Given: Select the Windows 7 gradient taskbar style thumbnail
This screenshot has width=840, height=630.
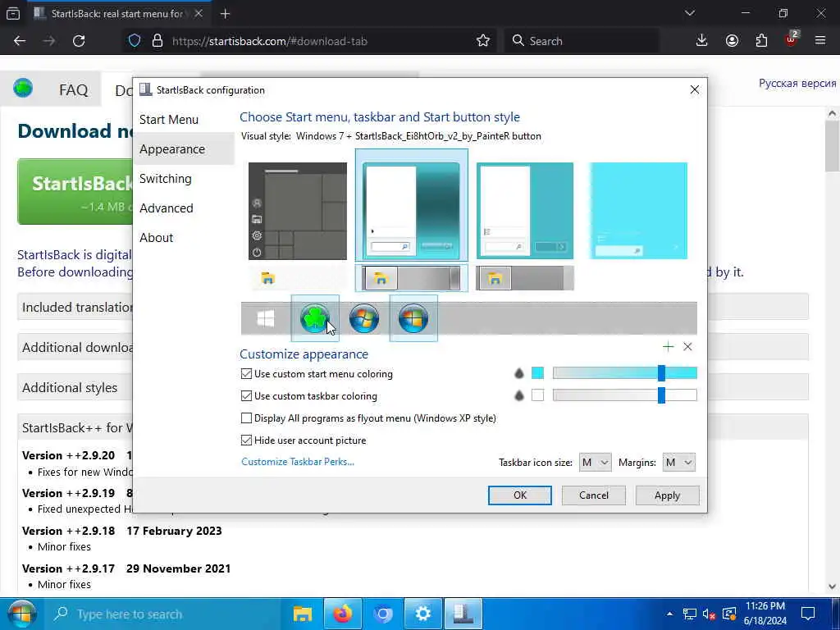Looking at the screenshot, I should pyautogui.click(x=411, y=278).
